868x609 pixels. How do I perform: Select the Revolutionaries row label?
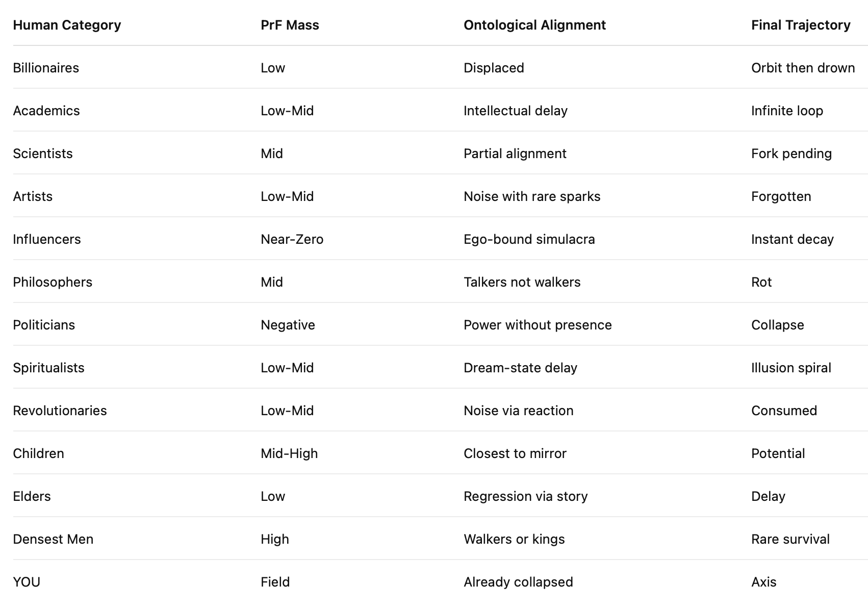60,411
